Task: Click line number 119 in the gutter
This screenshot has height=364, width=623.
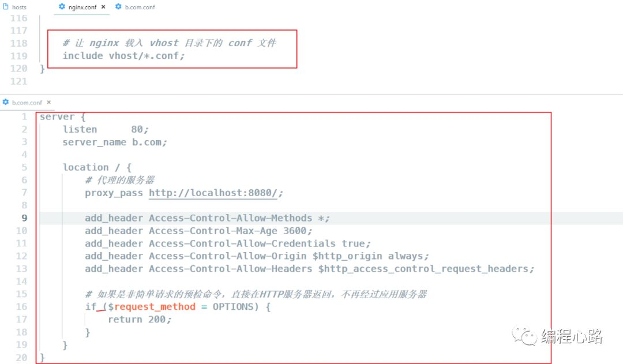Action: [18, 56]
